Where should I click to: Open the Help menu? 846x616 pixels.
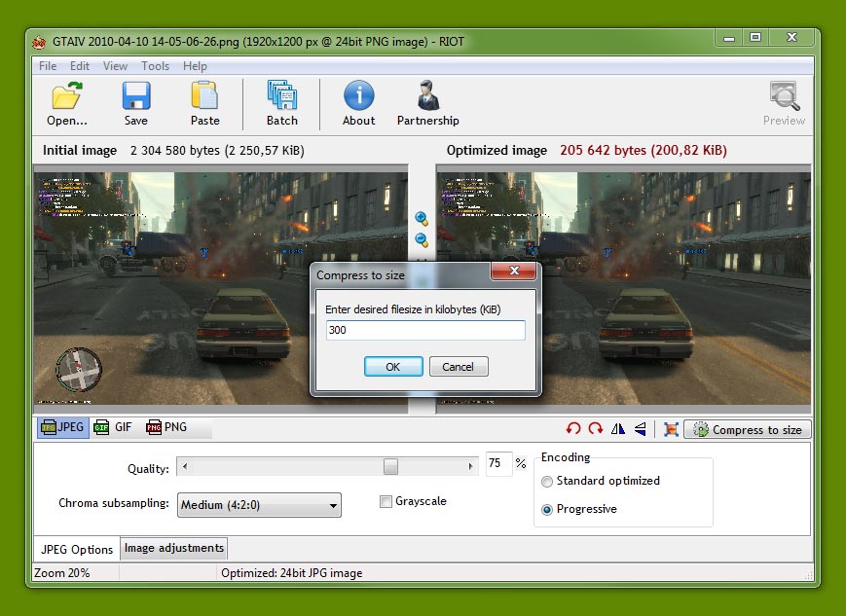click(x=195, y=66)
